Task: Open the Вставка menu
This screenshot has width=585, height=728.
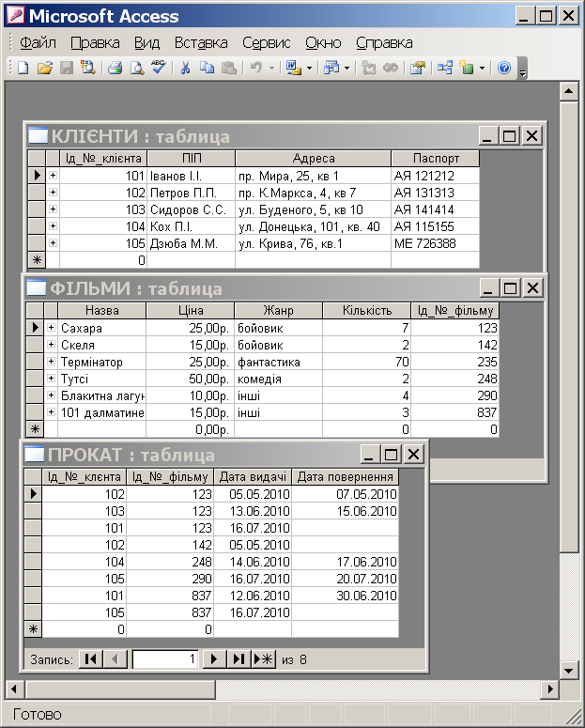Action: (x=201, y=42)
